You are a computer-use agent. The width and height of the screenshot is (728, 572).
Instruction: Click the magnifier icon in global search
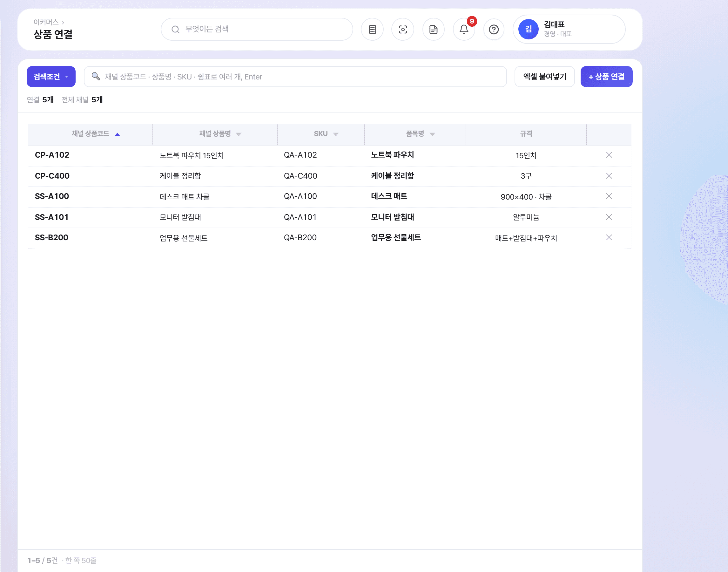[175, 30]
